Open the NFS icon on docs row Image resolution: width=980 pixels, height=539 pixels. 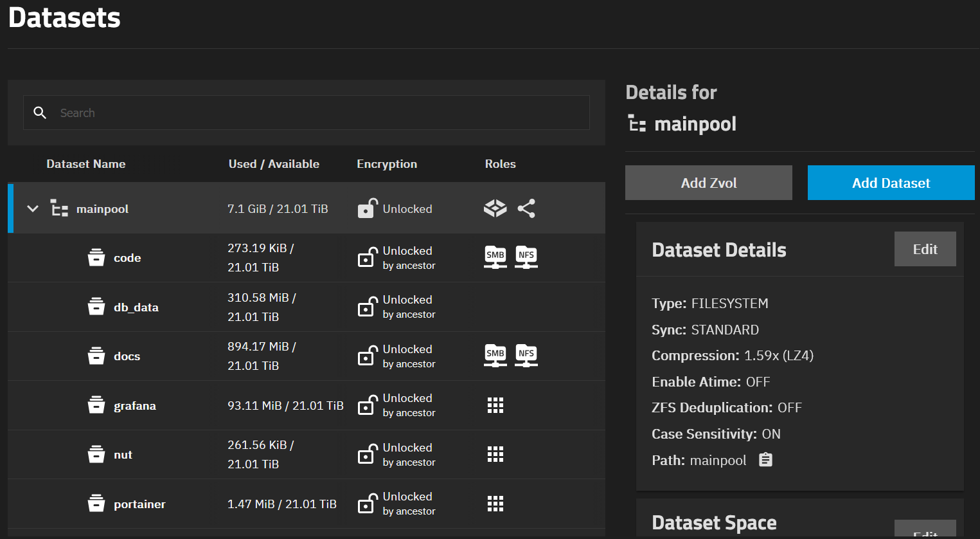(526, 356)
